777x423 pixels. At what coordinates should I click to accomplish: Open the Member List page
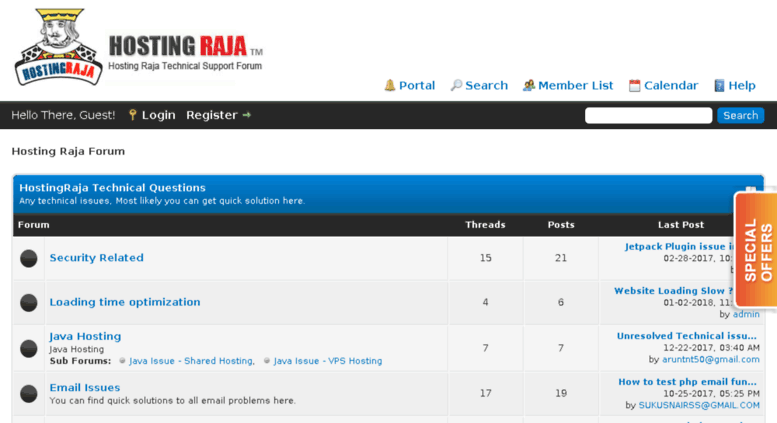pyautogui.click(x=575, y=86)
